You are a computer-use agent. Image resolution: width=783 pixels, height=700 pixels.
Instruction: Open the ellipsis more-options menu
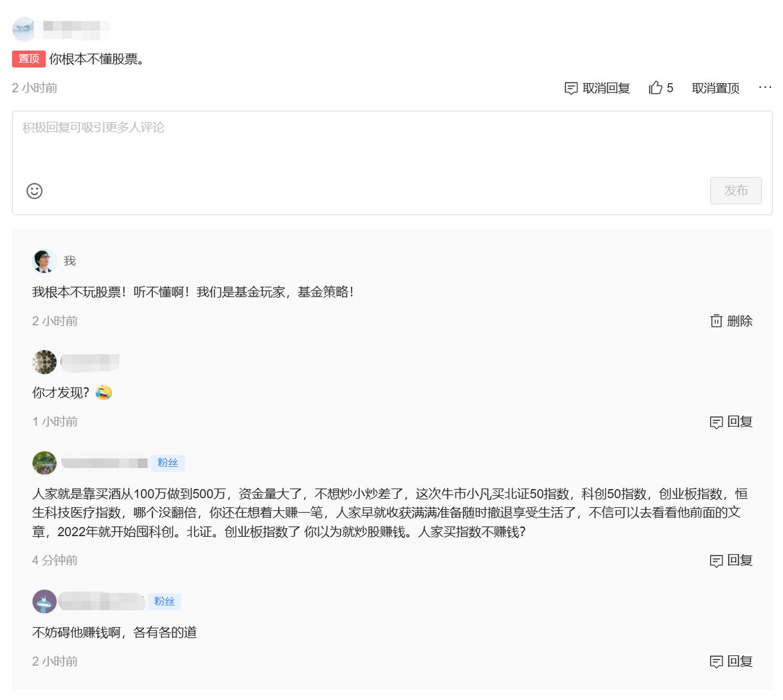765,87
